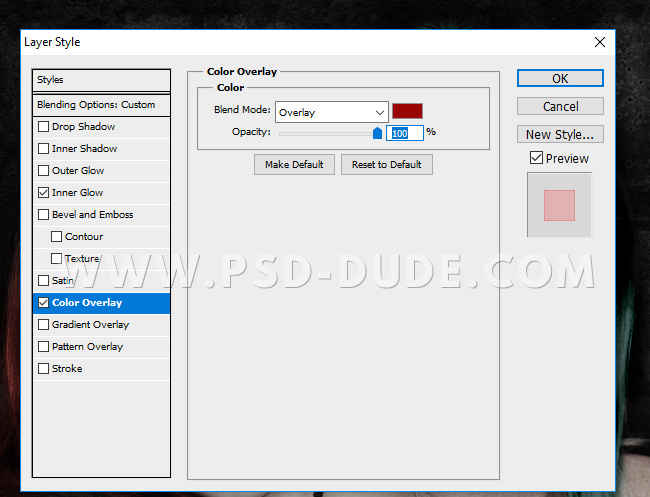Screen dimensions: 650x497
Task: Tick the Outer Glow checkbox
Action: [x=44, y=170]
